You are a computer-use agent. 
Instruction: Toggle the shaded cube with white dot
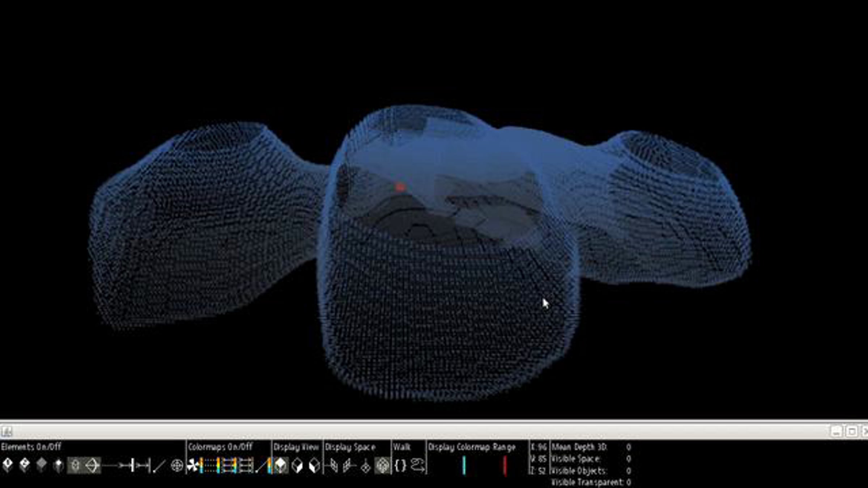(x=58, y=466)
